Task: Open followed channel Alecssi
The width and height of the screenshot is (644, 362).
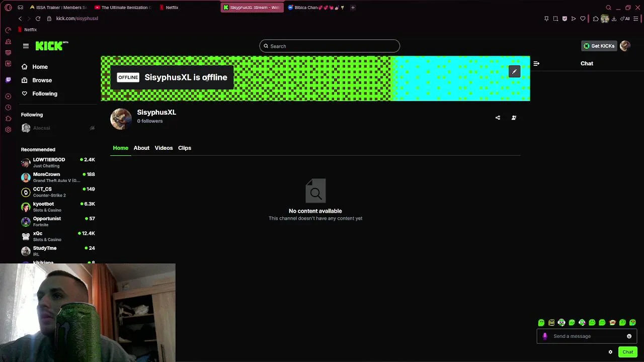Action: point(58,128)
